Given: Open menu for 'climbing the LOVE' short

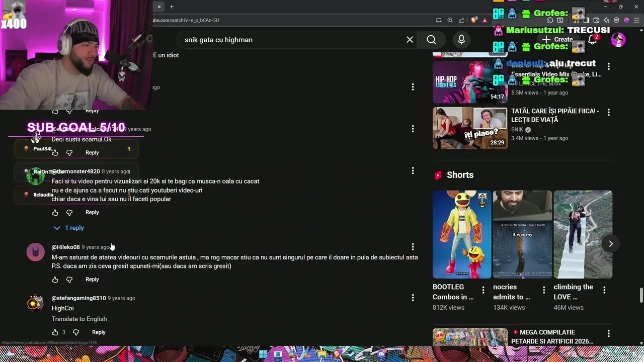Looking at the screenshot, I should (604, 290).
